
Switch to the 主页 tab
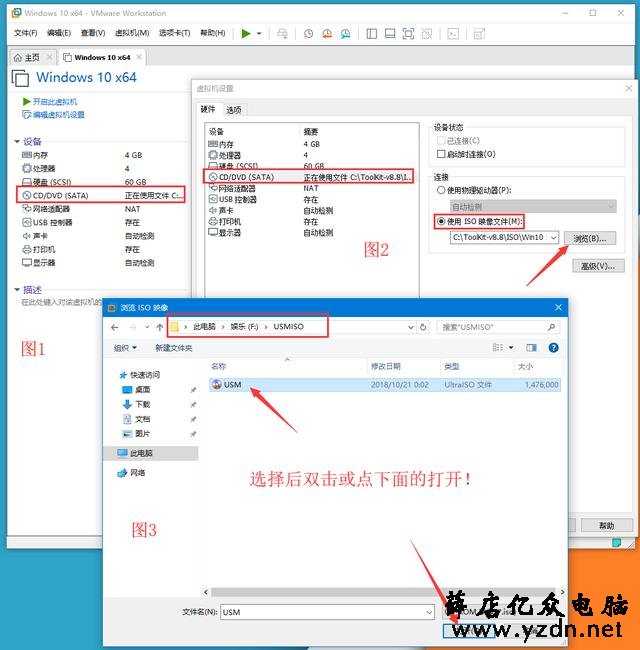(32, 58)
